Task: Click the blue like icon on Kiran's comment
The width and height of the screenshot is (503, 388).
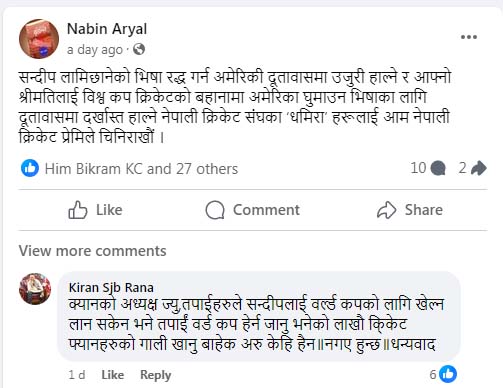Action: click(x=448, y=374)
